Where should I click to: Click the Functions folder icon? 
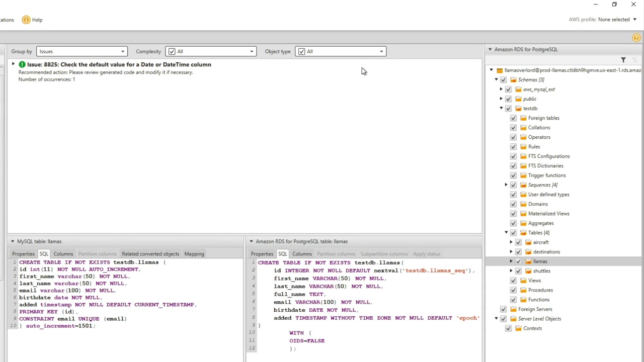pyautogui.click(x=523, y=300)
